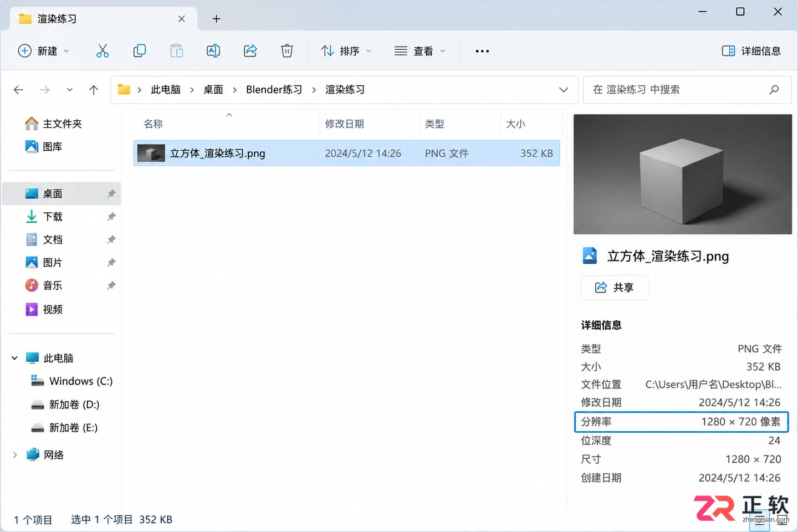Image resolution: width=798 pixels, height=532 pixels.
Task: Click the Rename icon in toolbar
Action: [x=213, y=51]
